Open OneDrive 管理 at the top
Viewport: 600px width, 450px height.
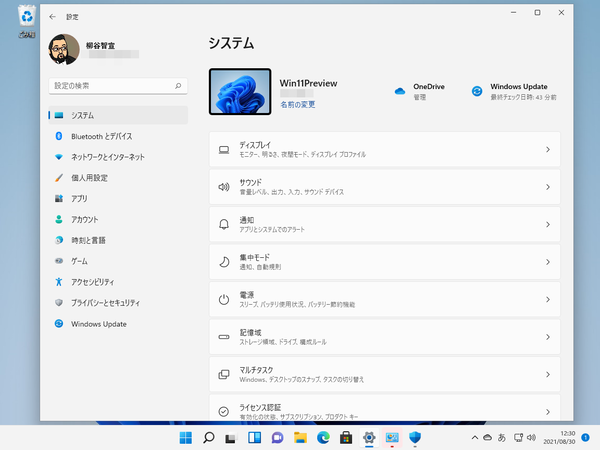click(426, 92)
